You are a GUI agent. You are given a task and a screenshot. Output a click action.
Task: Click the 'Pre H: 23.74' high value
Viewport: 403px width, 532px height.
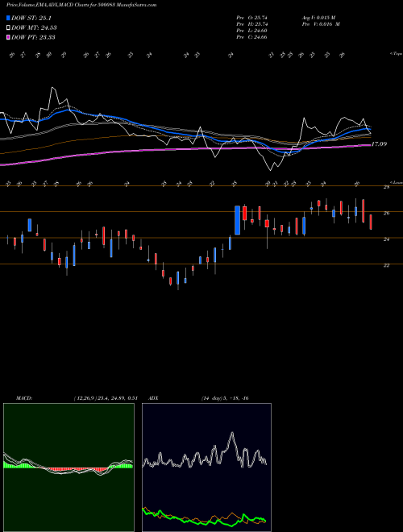(x=251, y=24)
